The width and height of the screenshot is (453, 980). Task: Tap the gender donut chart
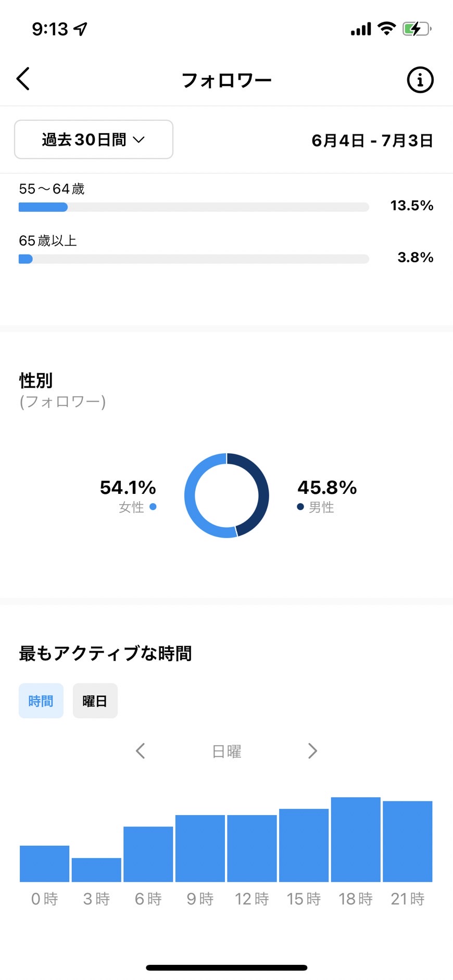[227, 495]
